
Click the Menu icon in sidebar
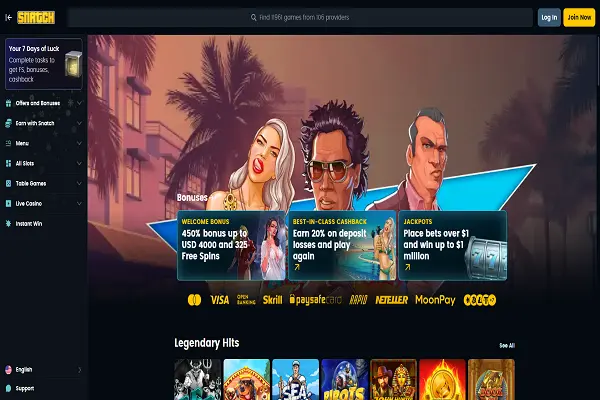[8, 143]
